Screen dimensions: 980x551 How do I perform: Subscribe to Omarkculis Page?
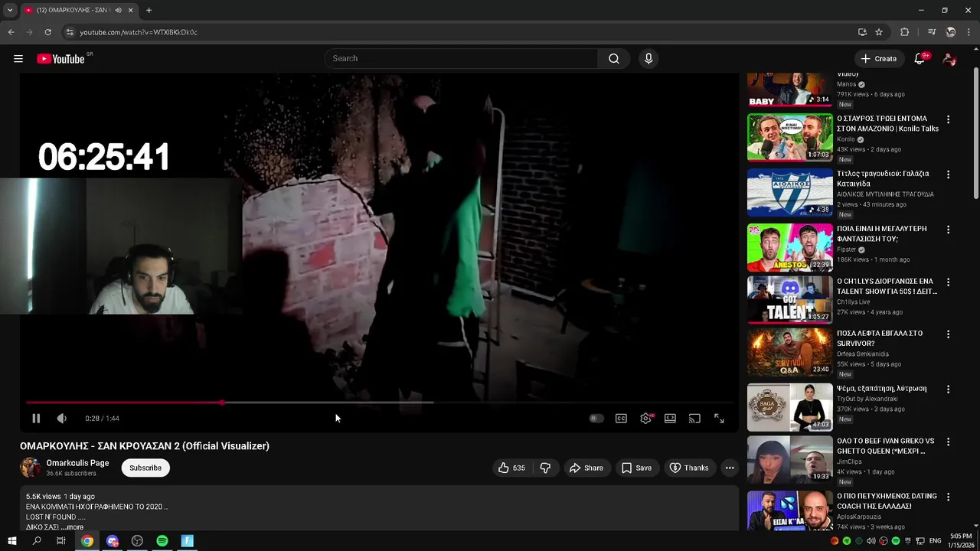[145, 468]
